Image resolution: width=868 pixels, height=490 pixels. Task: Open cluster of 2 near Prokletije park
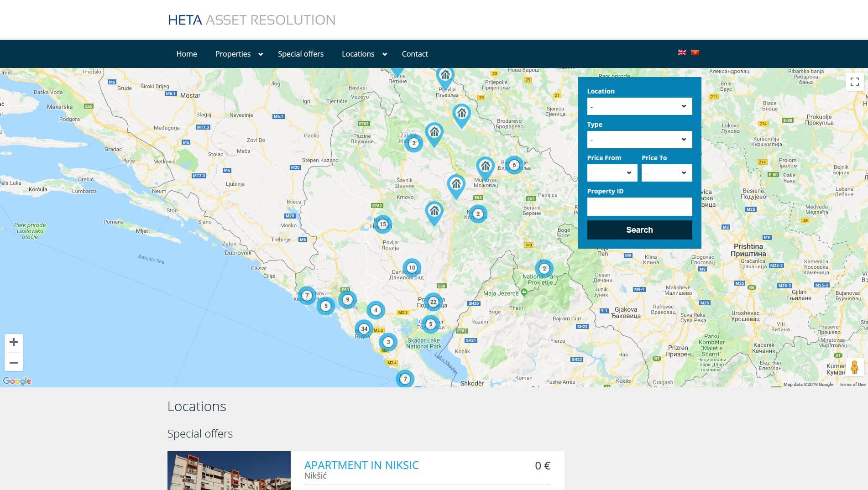click(x=544, y=268)
